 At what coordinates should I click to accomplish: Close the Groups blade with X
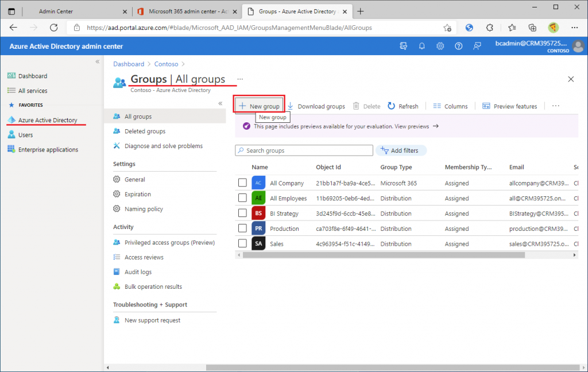pyautogui.click(x=571, y=79)
